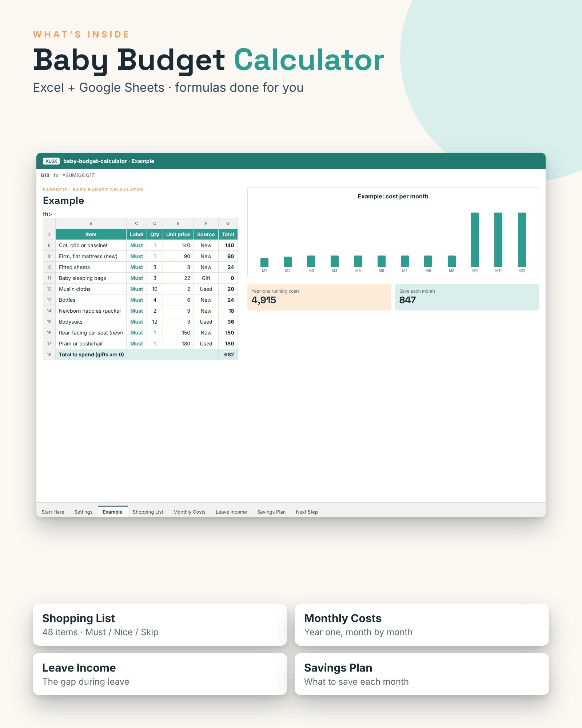Select the cell 'Firm, flat mattress (new)'

coord(91,256)
